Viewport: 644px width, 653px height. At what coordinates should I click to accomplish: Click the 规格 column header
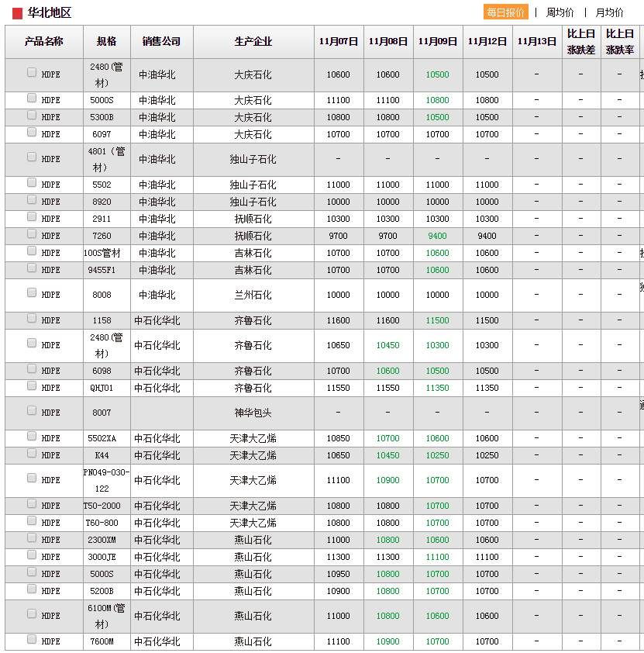(106, 42)
